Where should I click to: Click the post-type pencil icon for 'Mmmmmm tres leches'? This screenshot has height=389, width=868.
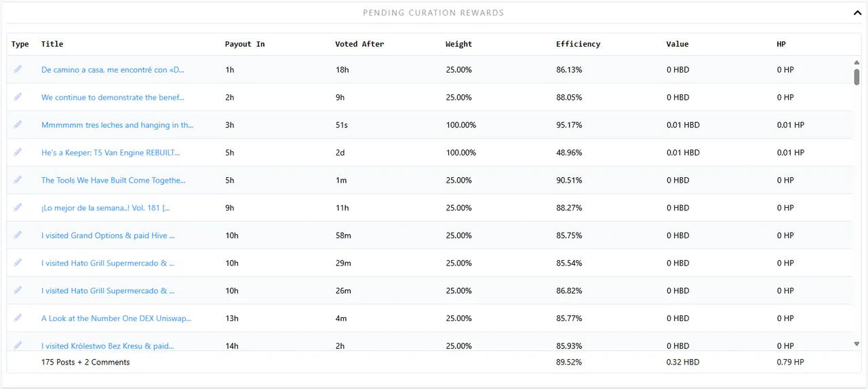click(x=18, y=124)
